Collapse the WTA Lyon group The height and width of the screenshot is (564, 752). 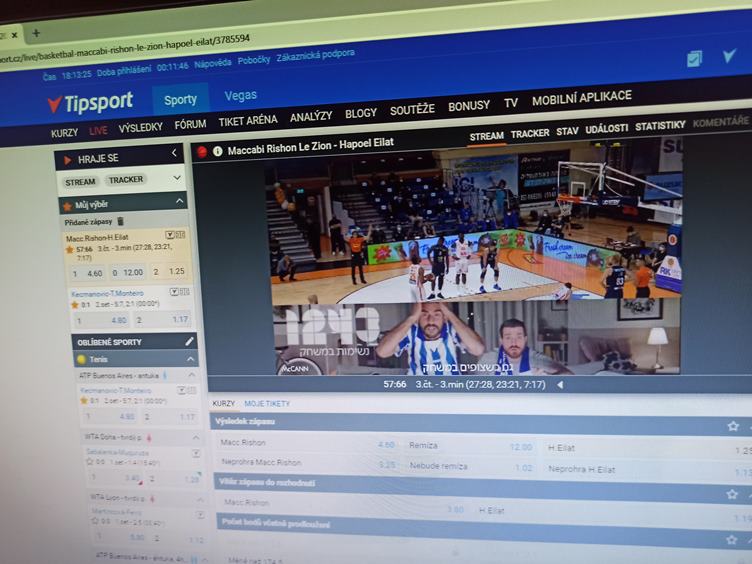point(200,500)
